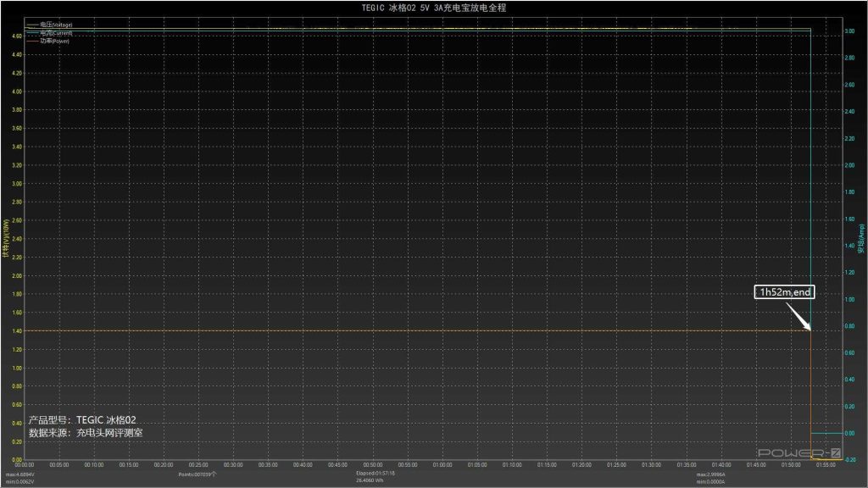Screen dimensions: 868x488
Task: Click the chart title 'TEGIC 冰格02 5V 3A充电宝放电全程'
Action: pos(434,8)
